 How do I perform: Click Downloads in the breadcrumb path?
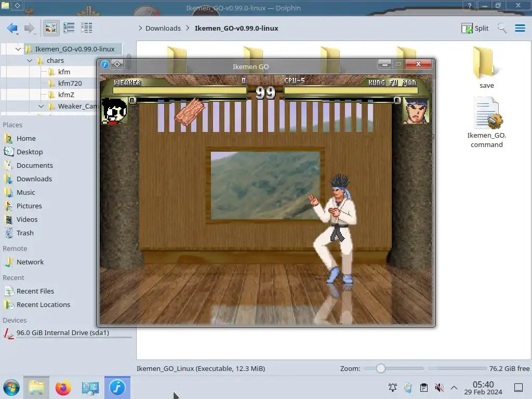[x=163, y=28]
